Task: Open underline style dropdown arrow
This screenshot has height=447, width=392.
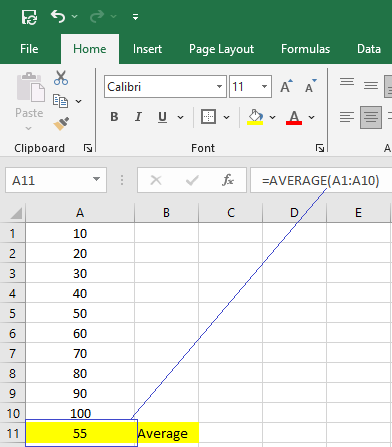Action: coord(180,117)
